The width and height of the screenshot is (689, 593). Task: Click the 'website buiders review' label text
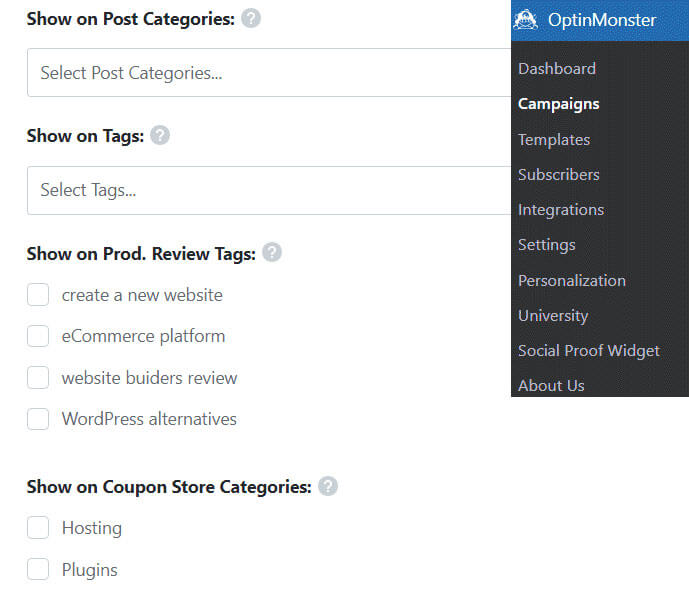tap(149, 378)
